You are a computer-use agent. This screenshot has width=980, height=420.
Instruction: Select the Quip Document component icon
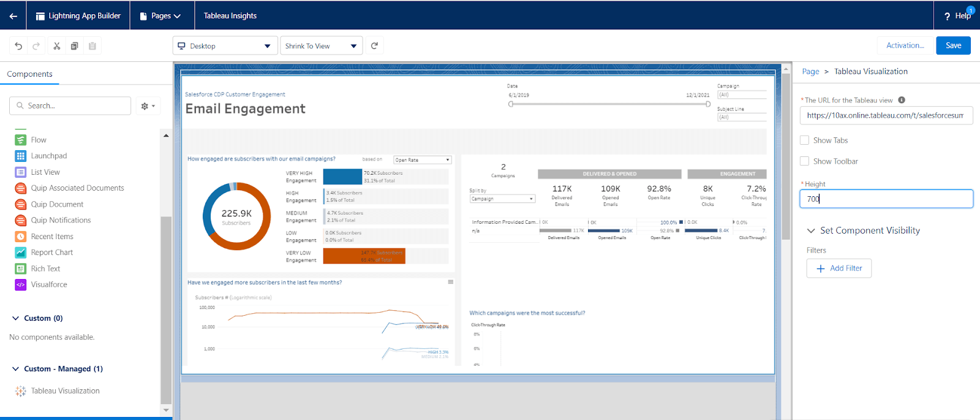pyautogui.click(x=21, y=204)
